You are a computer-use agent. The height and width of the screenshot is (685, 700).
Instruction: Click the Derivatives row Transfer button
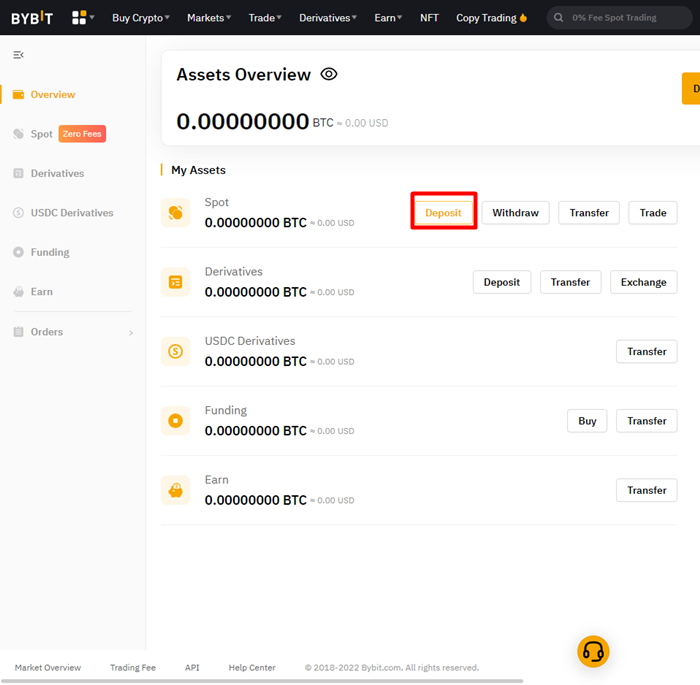[571, 282]
